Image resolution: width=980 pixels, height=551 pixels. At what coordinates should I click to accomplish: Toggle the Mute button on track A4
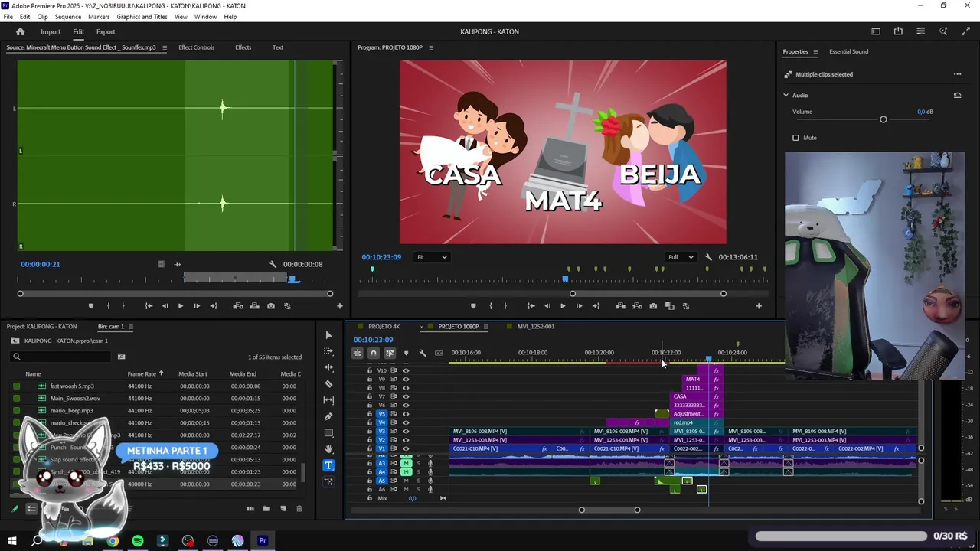407,472
